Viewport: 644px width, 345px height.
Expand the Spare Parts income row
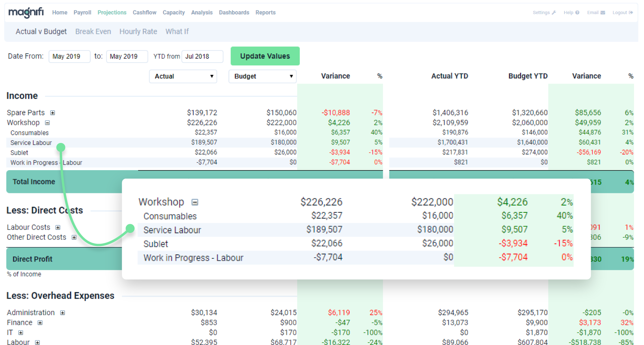(52, 113)
